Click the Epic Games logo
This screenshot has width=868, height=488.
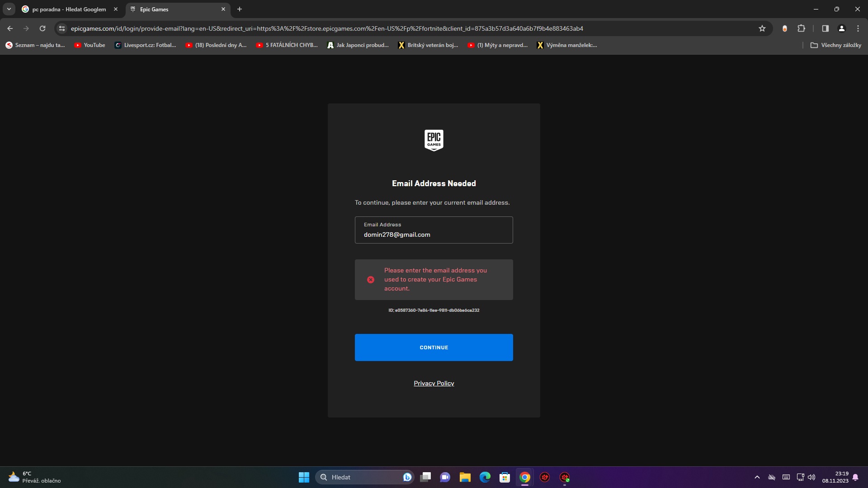(x=434, y=140)
